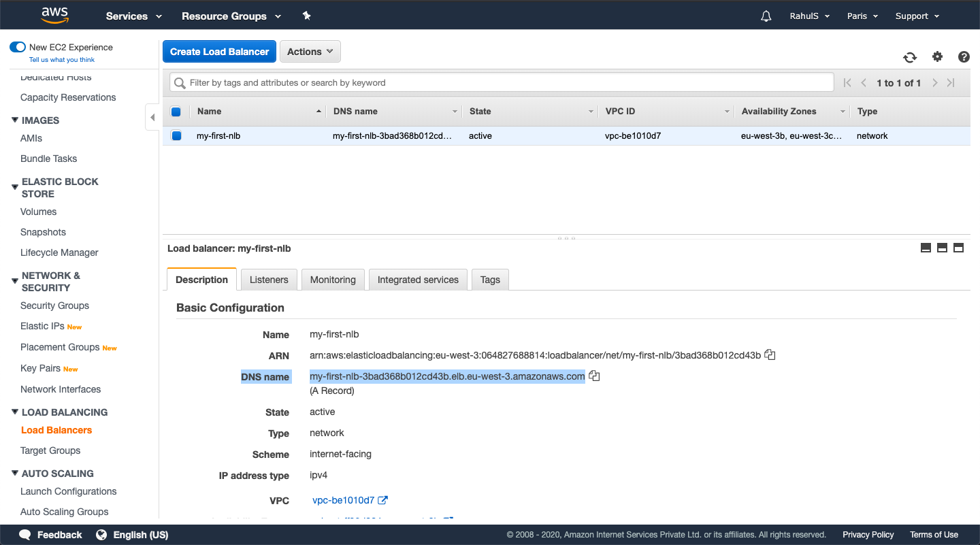Refresh the load balancers list
The image size is (980, 545).
pyautogui.click(x=910, y=57)
